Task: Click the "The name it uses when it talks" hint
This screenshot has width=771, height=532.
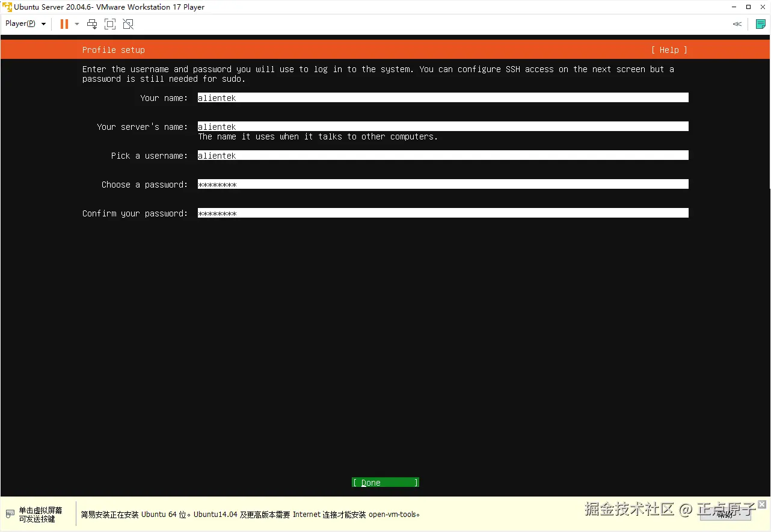Action: [x=318, y=136]
